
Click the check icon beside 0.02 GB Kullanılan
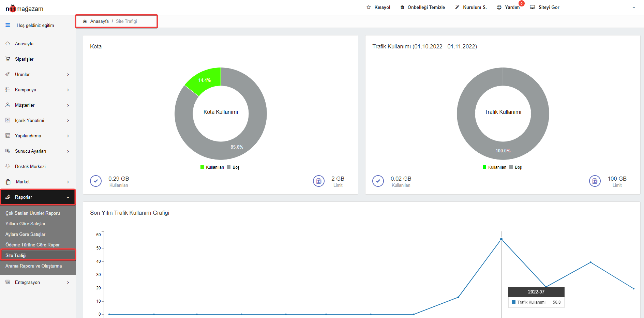tap(378, 181)
